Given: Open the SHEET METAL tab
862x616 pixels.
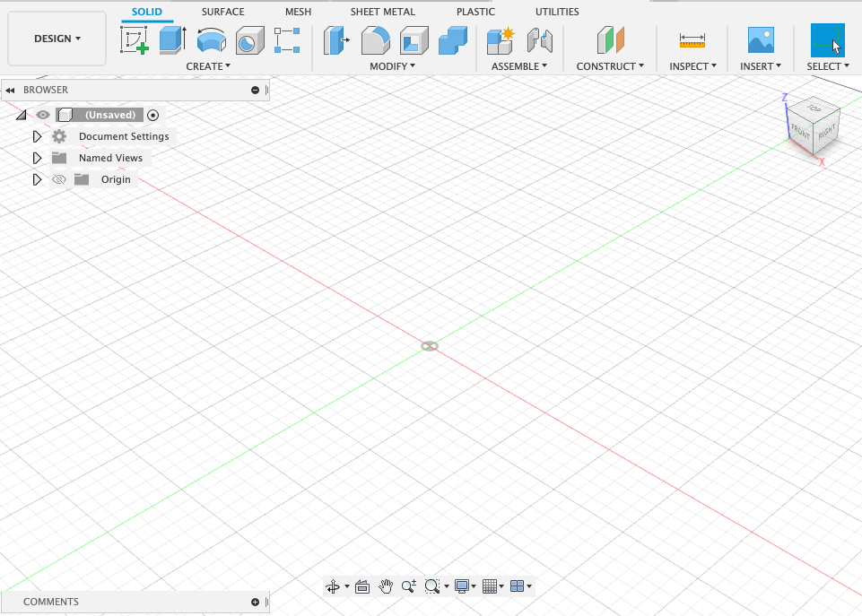Looking at the screenshot, I should [x=382, y=12].
